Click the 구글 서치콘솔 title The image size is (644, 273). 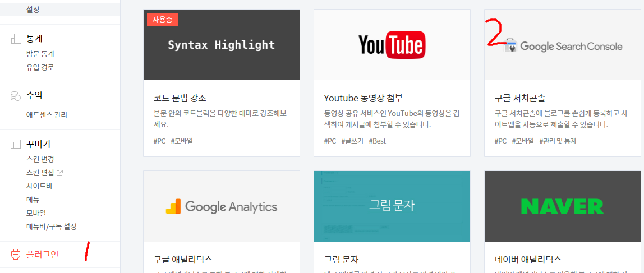[x=520, y=98]
